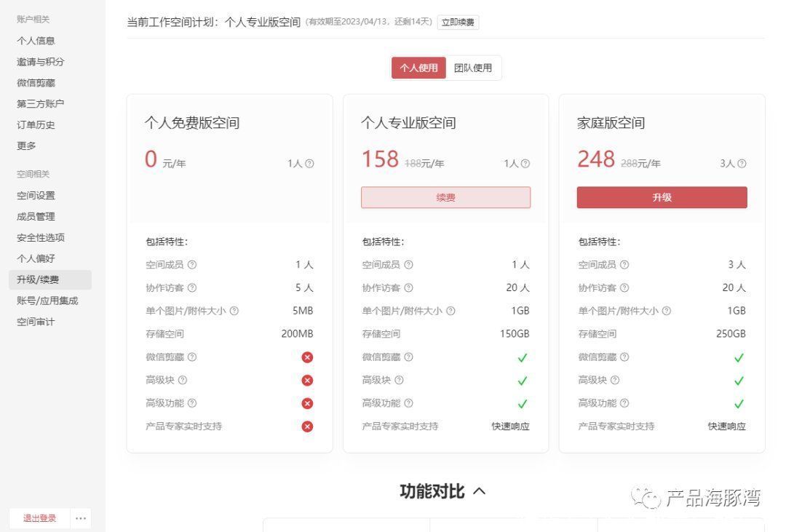Open 个人偏好 in the sidebar

click(36, 259)
